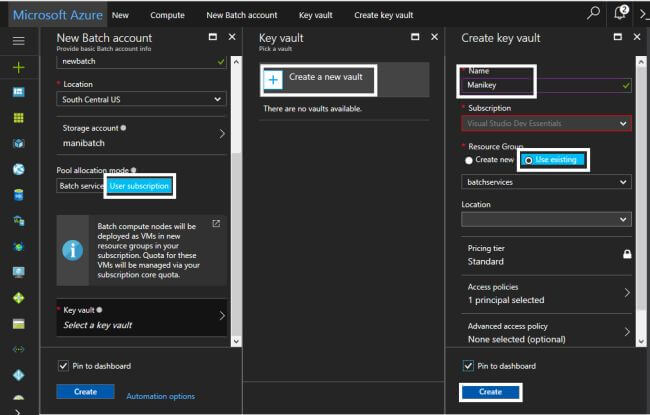
Task: Go to the Key vault breadcrumb
Action: [x=315, y=15]
